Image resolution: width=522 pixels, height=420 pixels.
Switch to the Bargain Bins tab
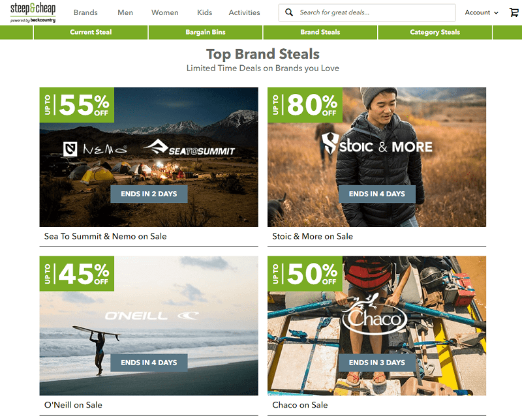point(206,32)
